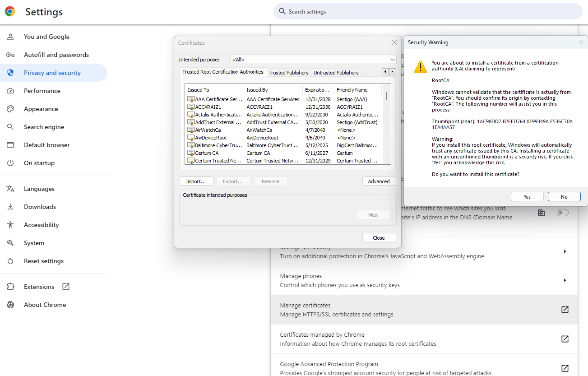Switch to the Untrusted Publishers tab

pyautogui.click(x=336, y=73)
